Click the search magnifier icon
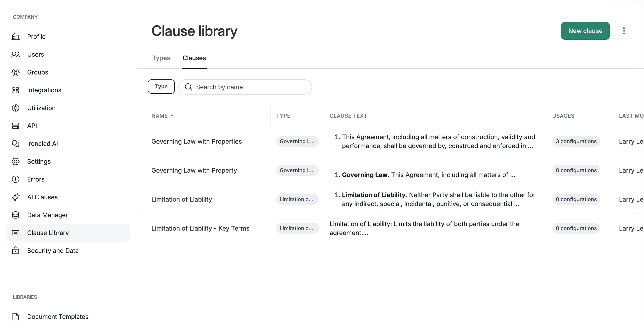The height and width of the screenshot is (322, 644). click(188, 87)
